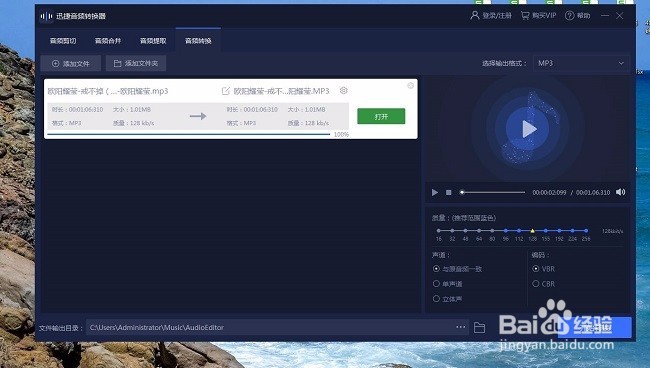Click the conversion progress bar at 100%
Viewport: 650px width, 368px height.
click(x=189, y=134)
